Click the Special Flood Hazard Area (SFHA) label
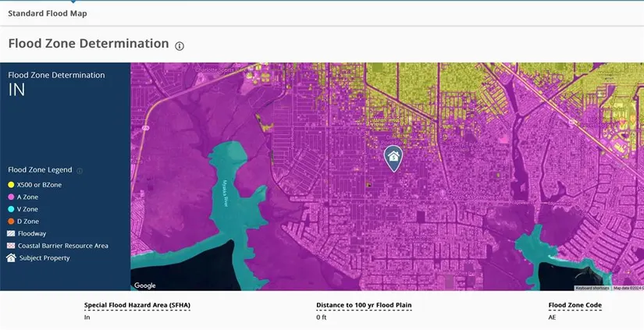The width and height of the screenshot is (644, 330). [137, 306]
